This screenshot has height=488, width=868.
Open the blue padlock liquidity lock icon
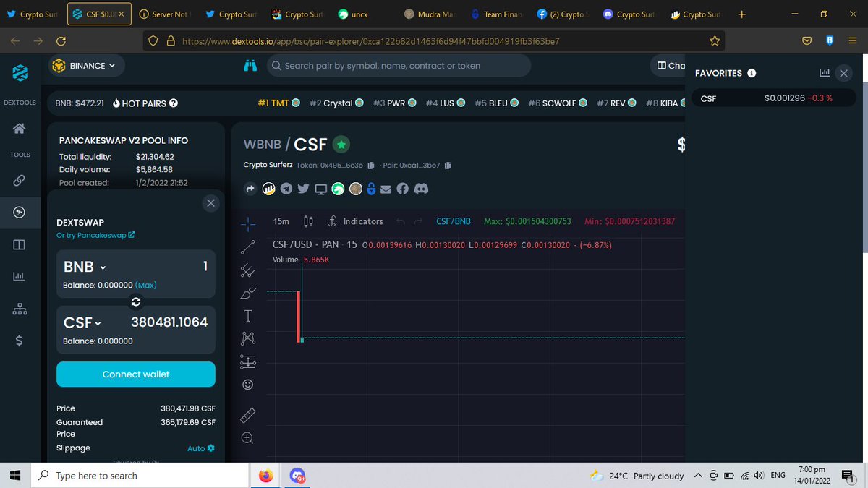click(371, 189)
